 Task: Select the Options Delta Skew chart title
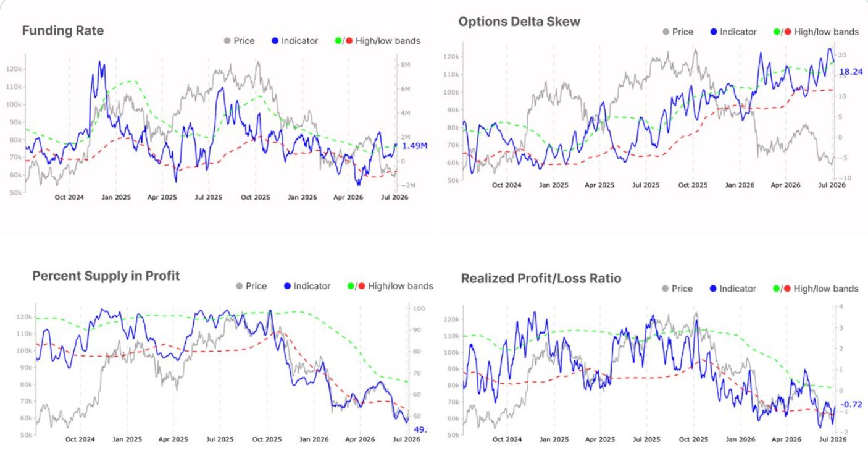(519, 22)
